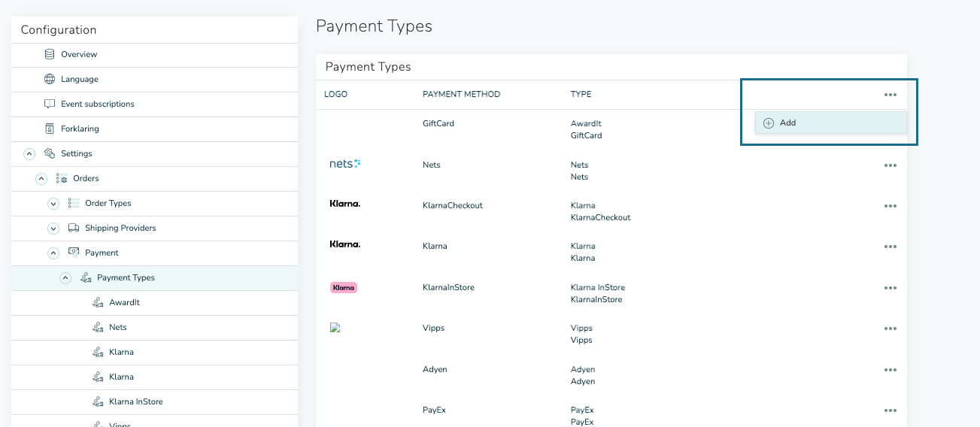
Task: Click the Shipping Providers truck icon
Action: (x=74, y=228)
